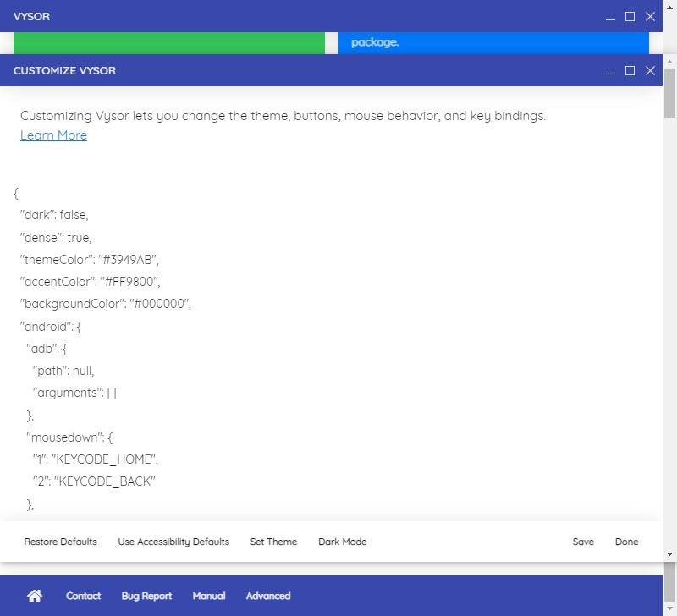Viewport: 677px width, 616px height.
Task: Click the "KEYCODE_HOME" value
Action: 105,459
